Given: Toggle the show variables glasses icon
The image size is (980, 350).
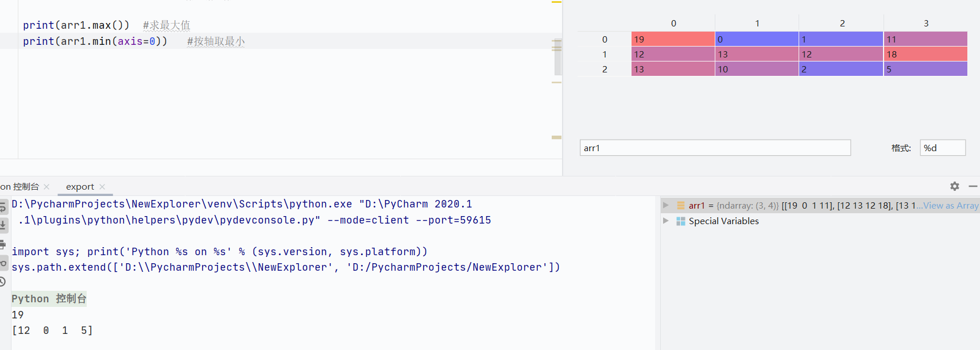Looking at the screenshot, I should (x=2, y=263).
